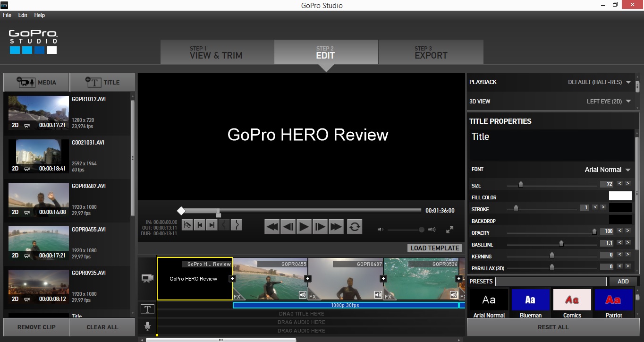The height and width of the screenshot is (342, 644).
Task: Open the Help menu
Action: pos(40,15)
